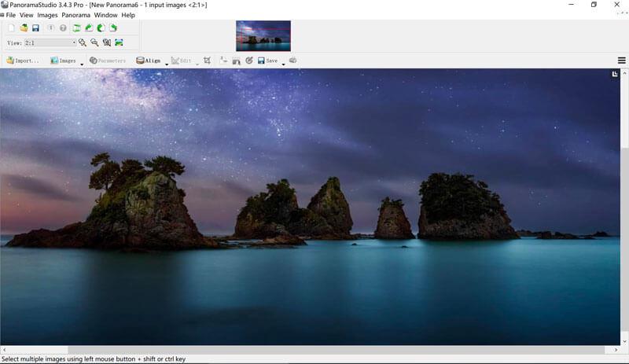
Task: Click the 1:1 actual size view icon
Action: [107, 42]
